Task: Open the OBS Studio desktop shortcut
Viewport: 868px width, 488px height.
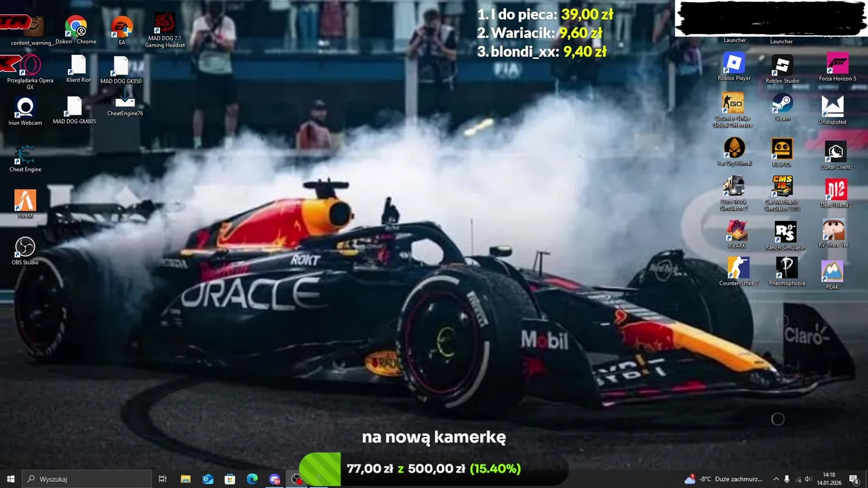Action: pos(25,250)
